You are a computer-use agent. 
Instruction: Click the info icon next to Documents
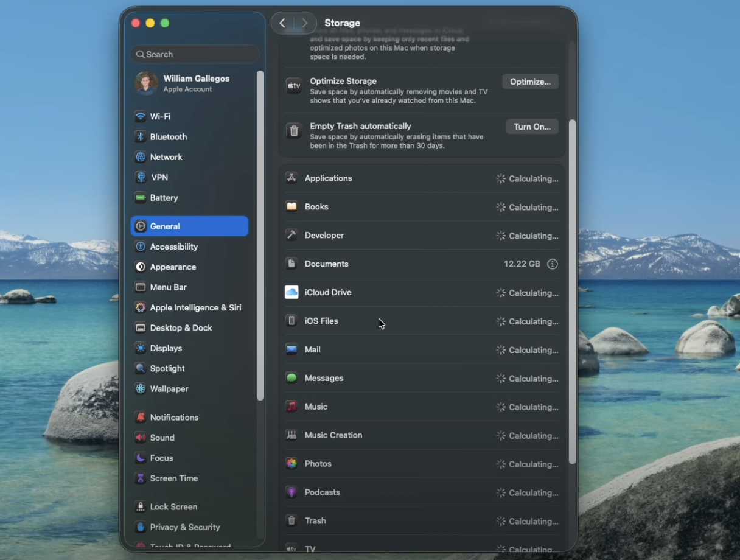[x=552, y=264]
